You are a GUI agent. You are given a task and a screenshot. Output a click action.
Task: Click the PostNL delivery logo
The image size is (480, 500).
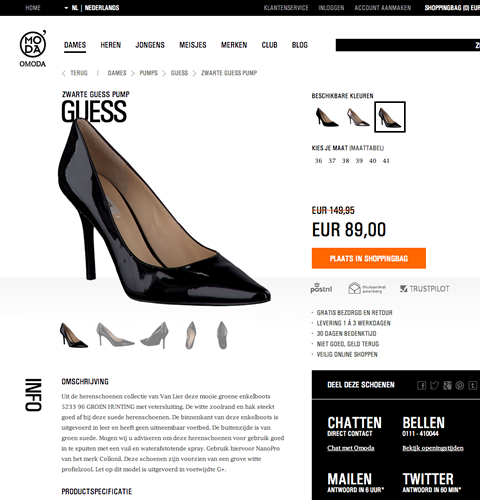click(x=321, y=288)
